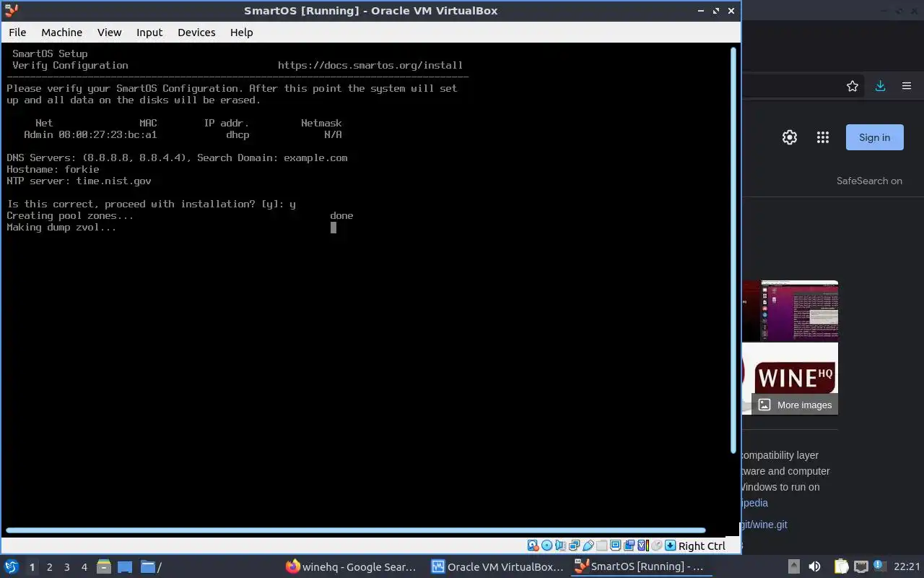The image size is (924, 578).
Task: Click the display status icon
Action: click(x=615, y=545)
